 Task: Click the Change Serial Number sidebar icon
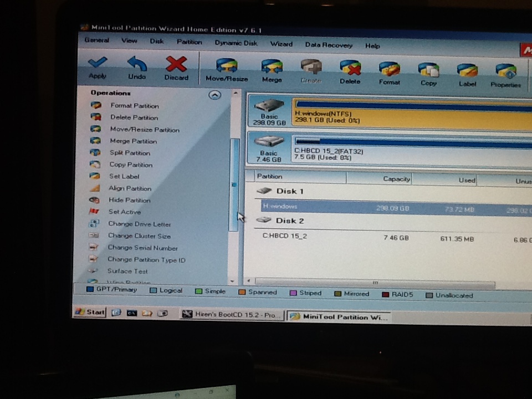tap(93, 247)
